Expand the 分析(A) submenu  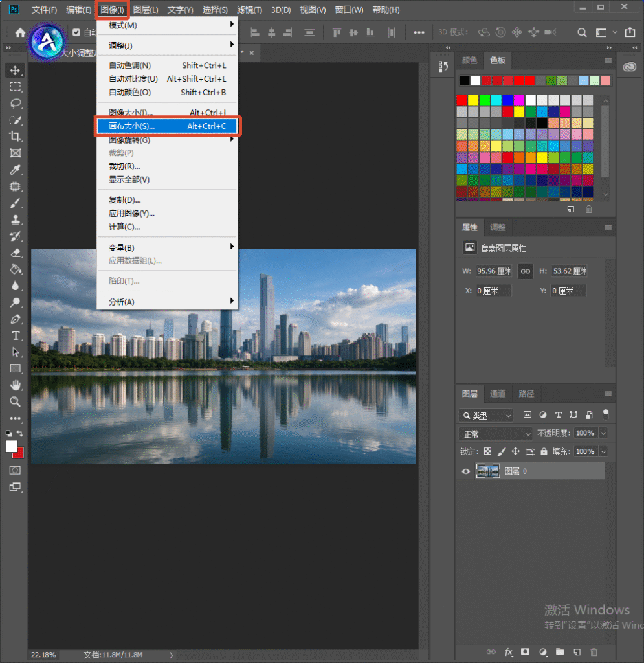pos(167,302)
